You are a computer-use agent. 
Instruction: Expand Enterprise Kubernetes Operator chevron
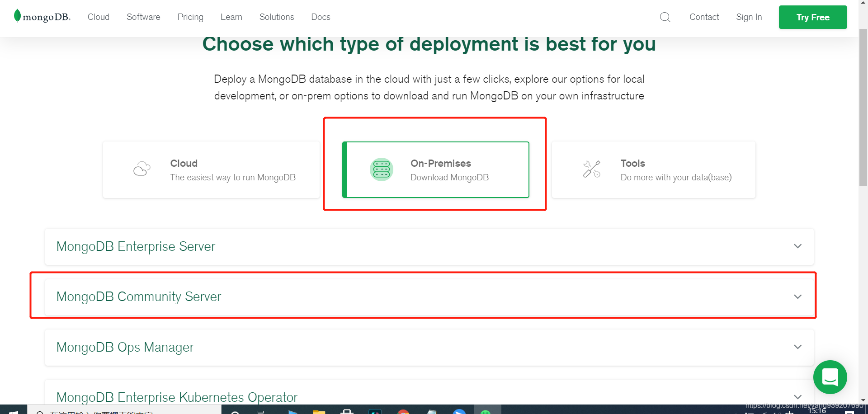[797, 397]
